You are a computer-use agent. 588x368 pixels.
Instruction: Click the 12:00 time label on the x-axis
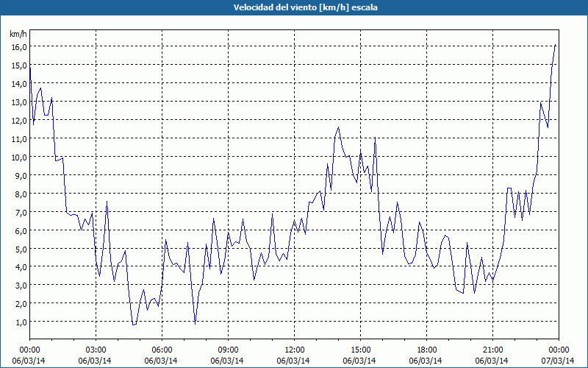[295, 350]
